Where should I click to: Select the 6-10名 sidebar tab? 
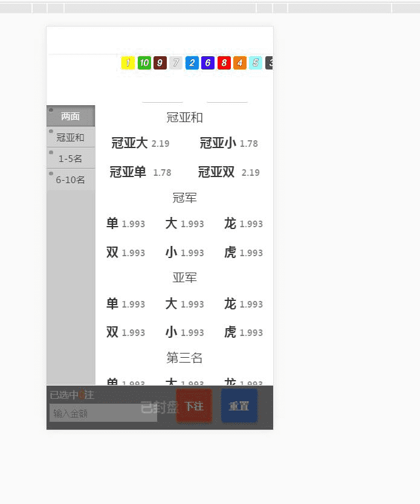pyautogui.click(x=71, y=179)
